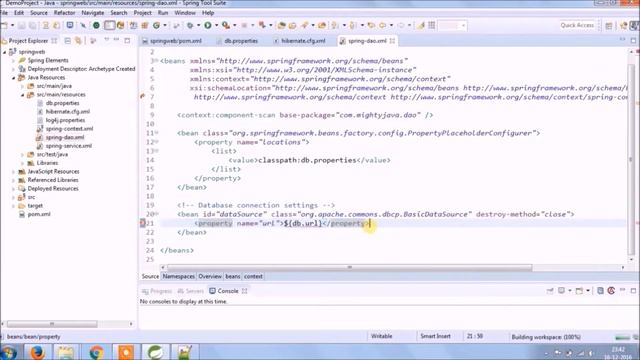Open the Source menu
Image resolution: width=640 pixels, height=360 pixels.
[x=39, y=13]
